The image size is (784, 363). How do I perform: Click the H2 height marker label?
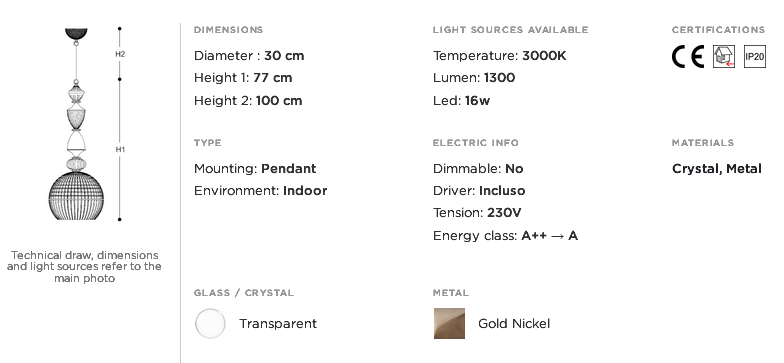120,54
